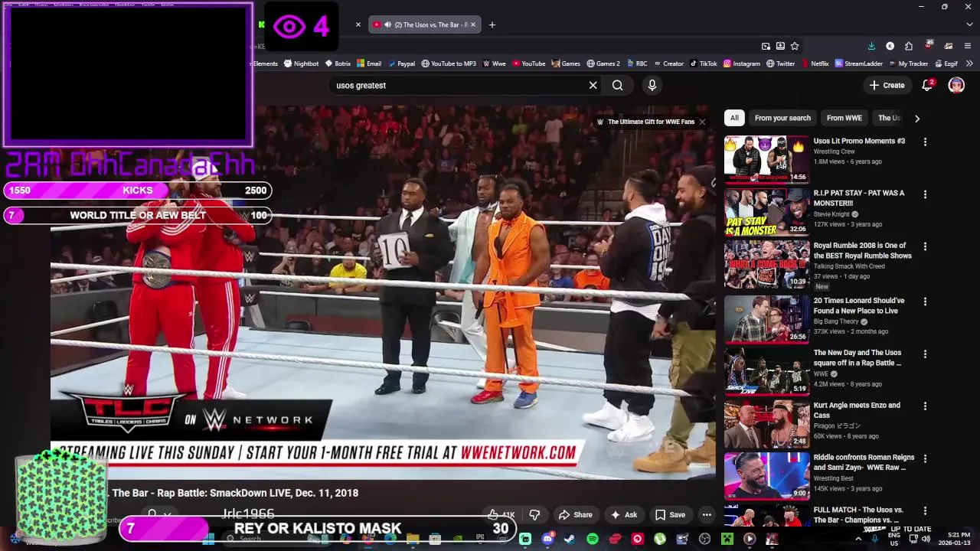
Task: Open more actions menu beside Save
Action: [x=707, y=515]
